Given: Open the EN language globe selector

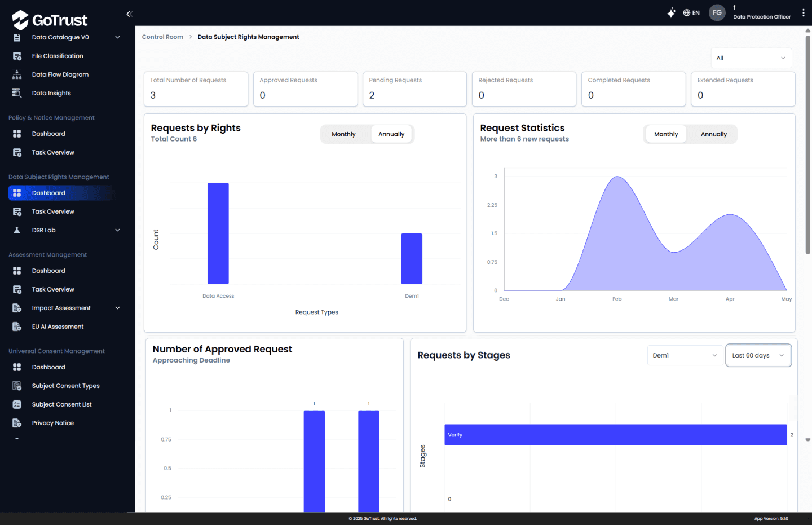Looking at the screenshot, I should (x=691, y=12).
